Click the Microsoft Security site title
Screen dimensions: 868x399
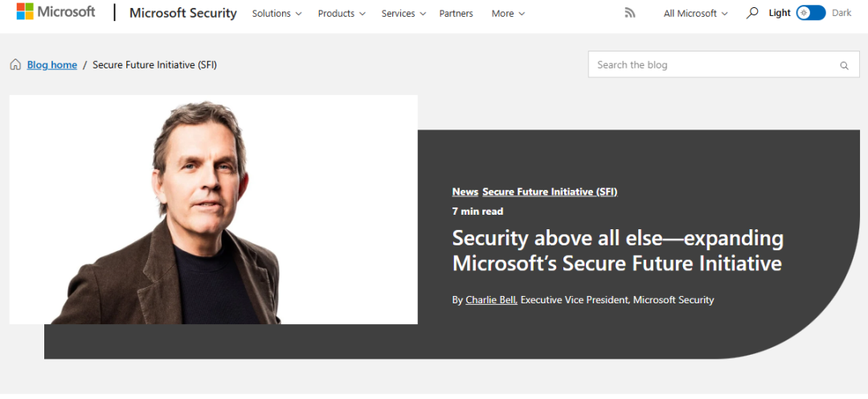pos(183,13)
